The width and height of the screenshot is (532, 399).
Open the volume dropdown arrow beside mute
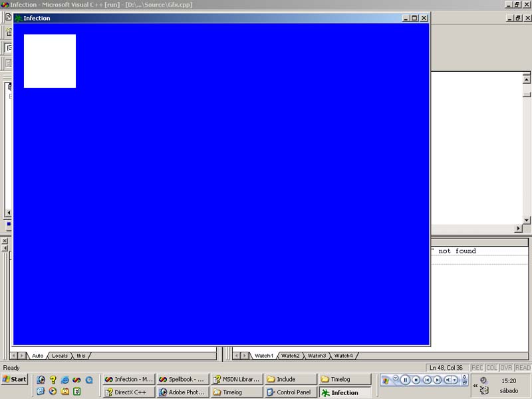(455, 380)
